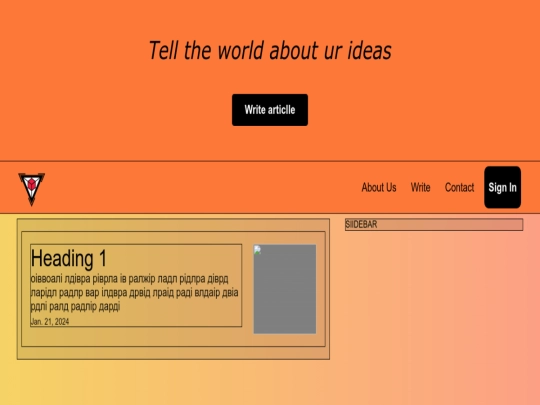This screenshot has height=405, width=540.
Task: Open the Contact nav link
Action: [459, 187]
